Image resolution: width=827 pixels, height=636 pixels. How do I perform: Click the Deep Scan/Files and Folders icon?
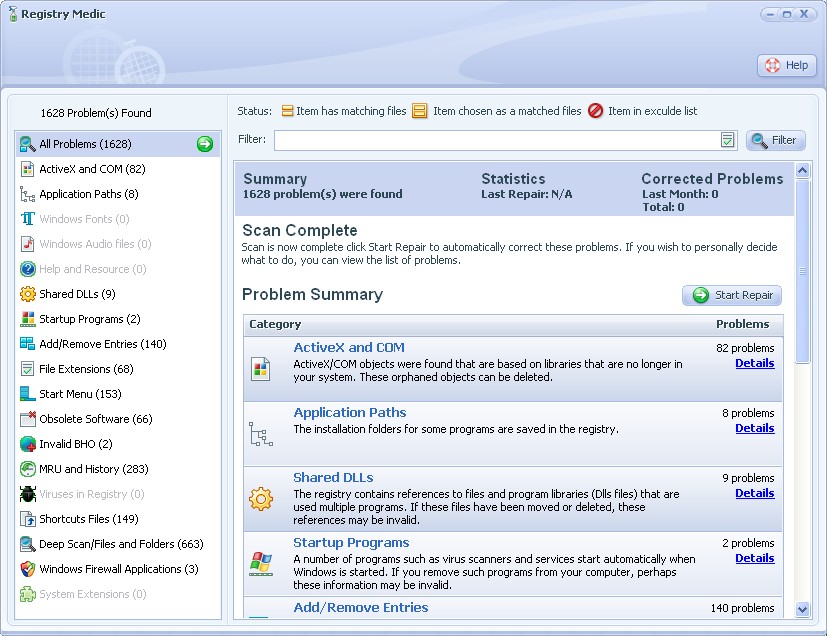point(27,544)
